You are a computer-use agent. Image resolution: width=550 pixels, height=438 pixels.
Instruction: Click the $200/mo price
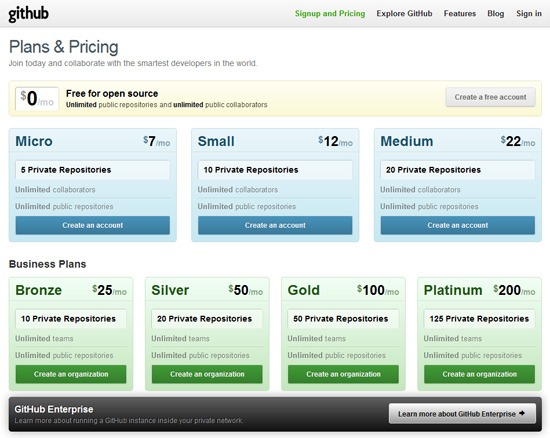514,290
